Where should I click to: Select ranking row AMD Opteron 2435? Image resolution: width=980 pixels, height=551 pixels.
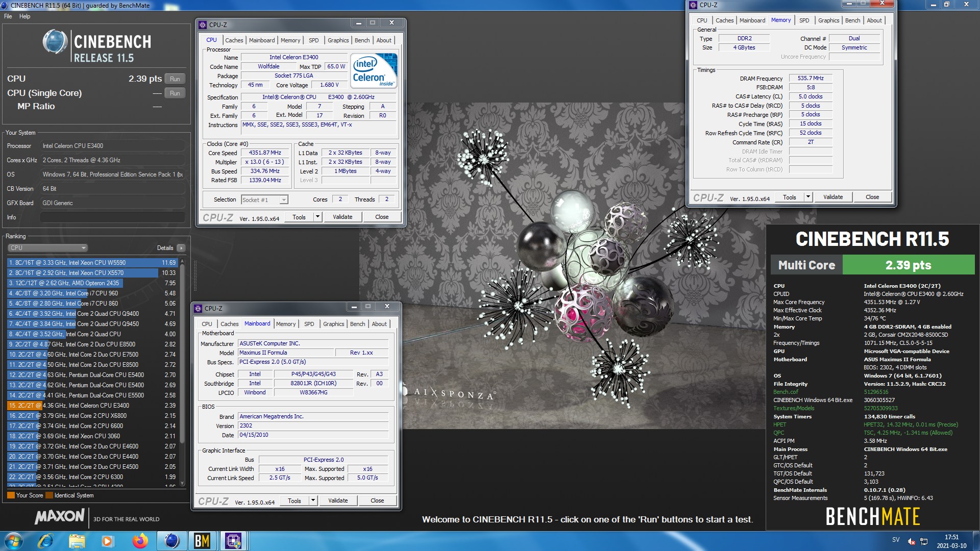(x=92, y=283)
